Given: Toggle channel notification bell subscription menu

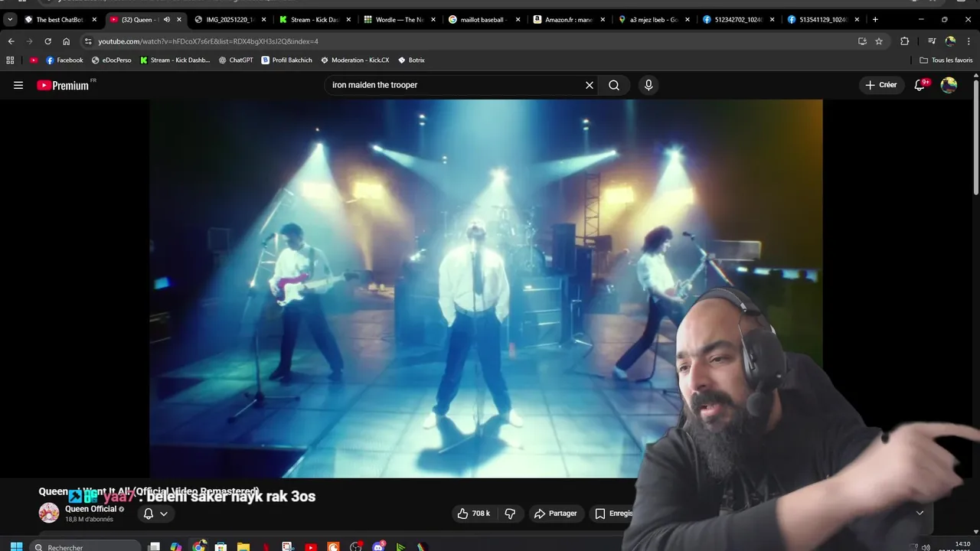Looking at the screenshot, I should click(155, 514).
